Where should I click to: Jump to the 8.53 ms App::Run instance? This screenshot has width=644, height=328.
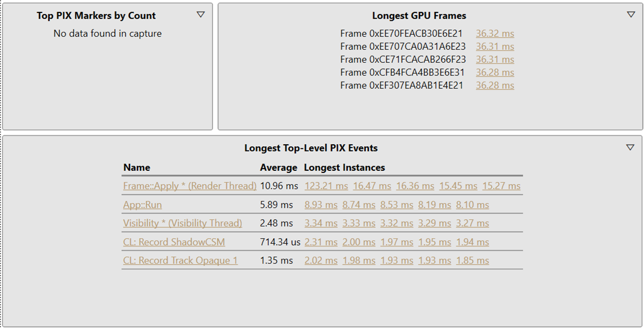[397, 205]
